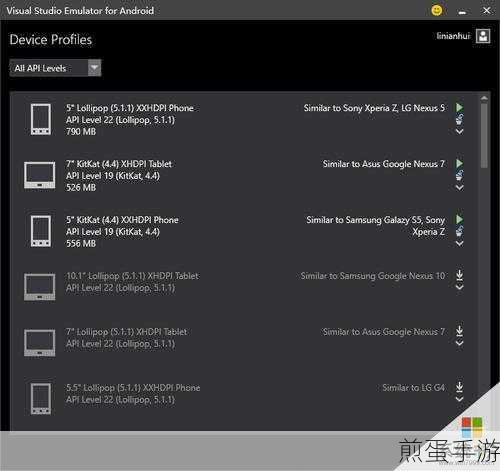This screenshot has height=471, width=500.
Task: Open the linianhui account avatar
Action: [483, 36]
